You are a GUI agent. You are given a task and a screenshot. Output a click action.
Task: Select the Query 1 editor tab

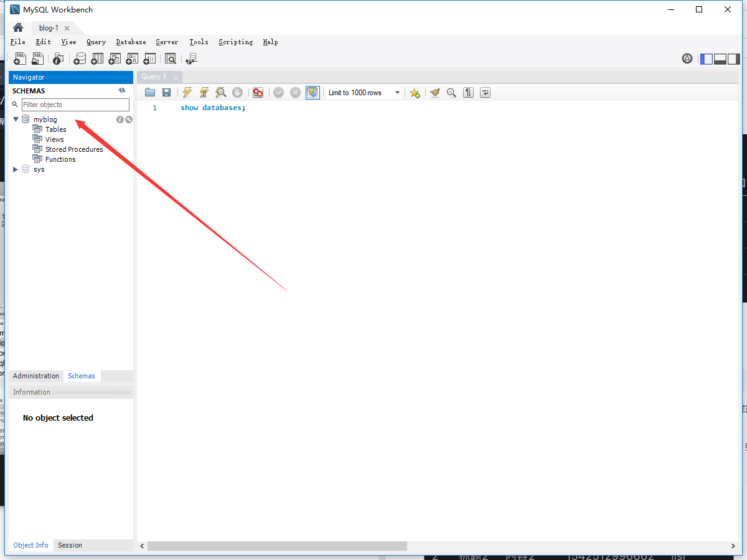coord(154,77)
